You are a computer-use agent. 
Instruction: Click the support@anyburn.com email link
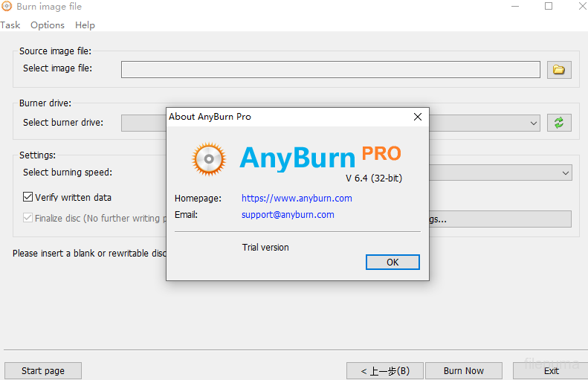click(x=288, y=215)
